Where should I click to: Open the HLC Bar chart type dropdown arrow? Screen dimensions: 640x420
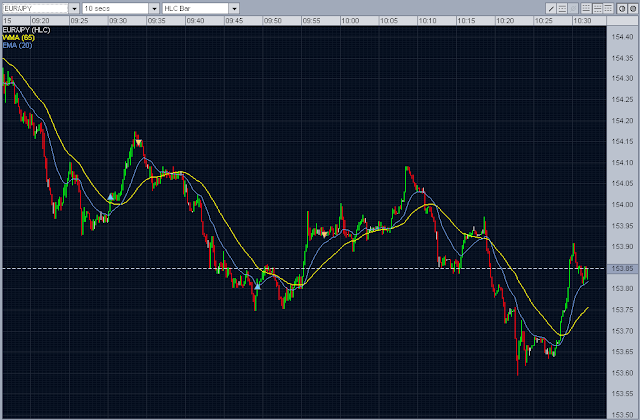(234, 8)
